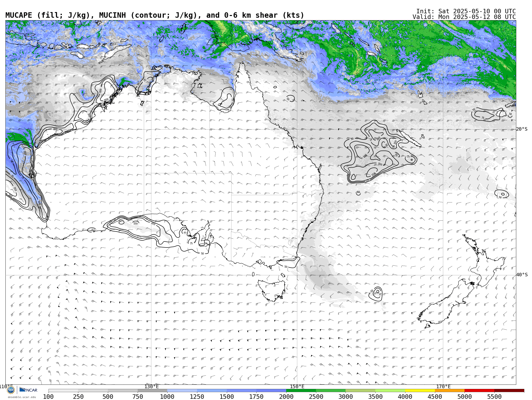
Task: Pick the orange 4500–5000 colorbar swatch
Action: coord(450,391)
